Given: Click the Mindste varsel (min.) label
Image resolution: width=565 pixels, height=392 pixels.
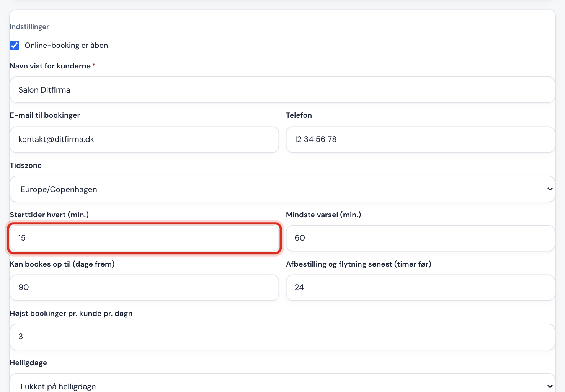Looking at the screenshot, I should pos(324,215).
